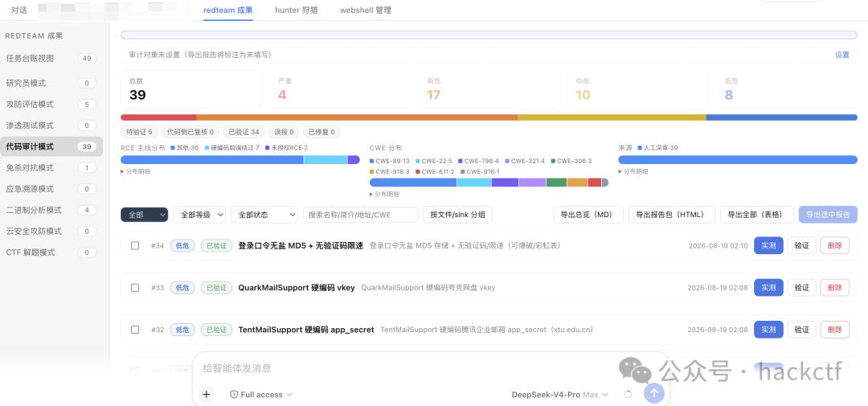Click the WeChat logo watermark icon

pyautogui.click(x=635, y=370)
